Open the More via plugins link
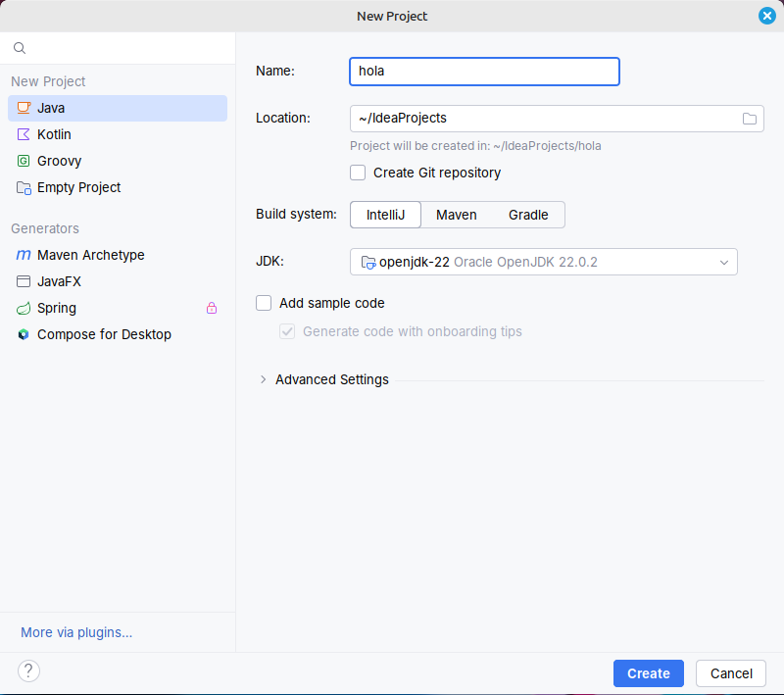 pyautogui.click(x=75, y=632)
